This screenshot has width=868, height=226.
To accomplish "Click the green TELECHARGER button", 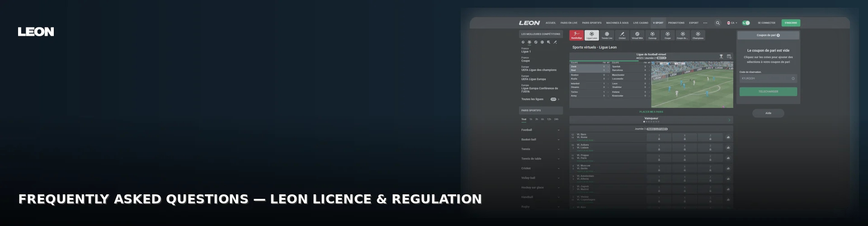I will (x=768, y=92).
